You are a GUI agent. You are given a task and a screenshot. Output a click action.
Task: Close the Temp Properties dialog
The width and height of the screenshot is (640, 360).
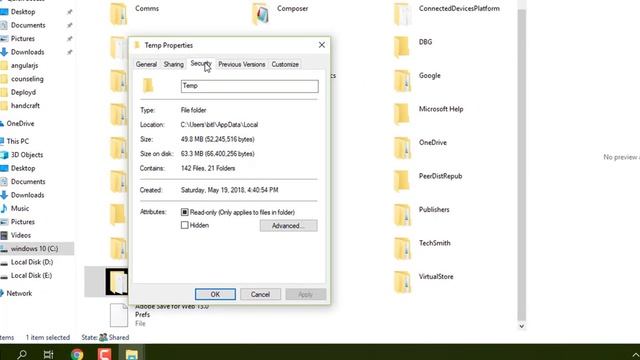322,45
